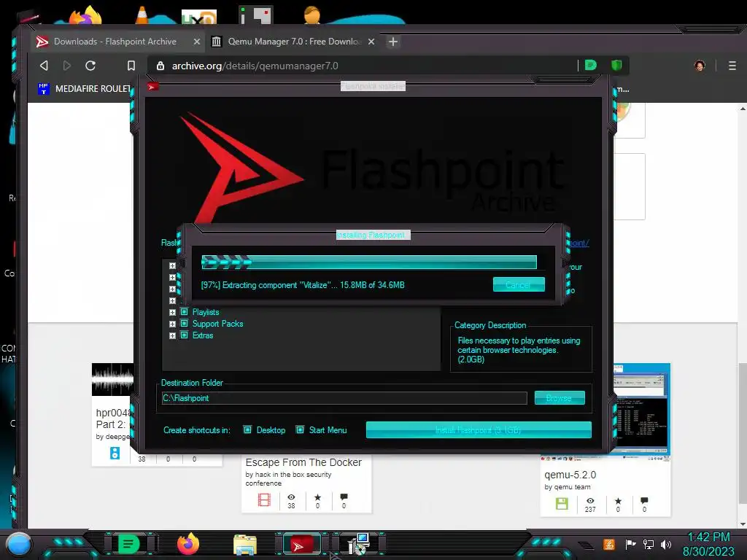Toggle the Support Packs component checkbox

coord(185,323)
